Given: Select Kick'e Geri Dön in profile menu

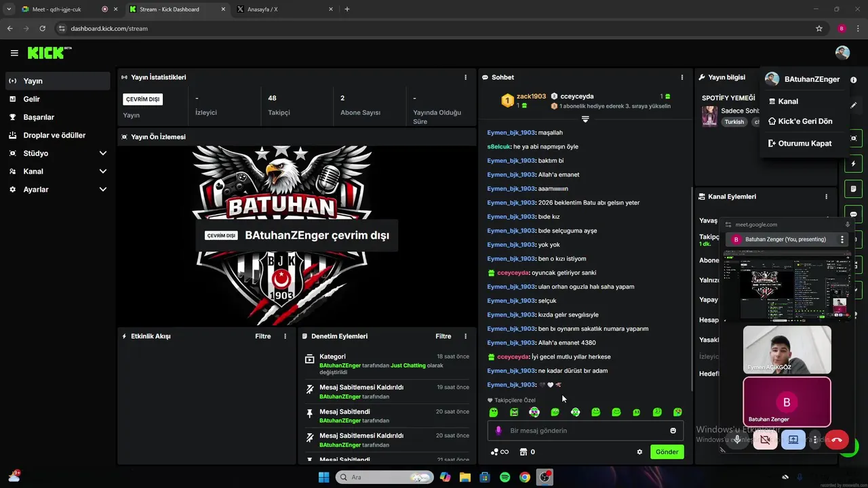Looking at the screenshot, I should (804, 121).
